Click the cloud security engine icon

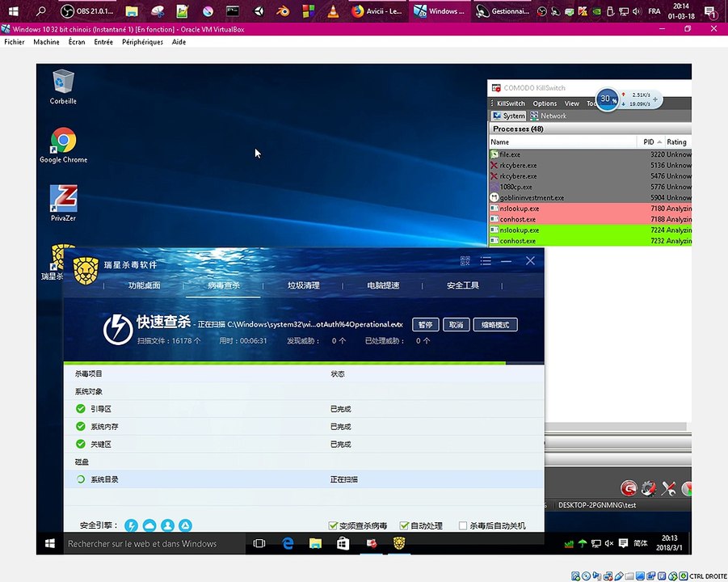[149, 525]
